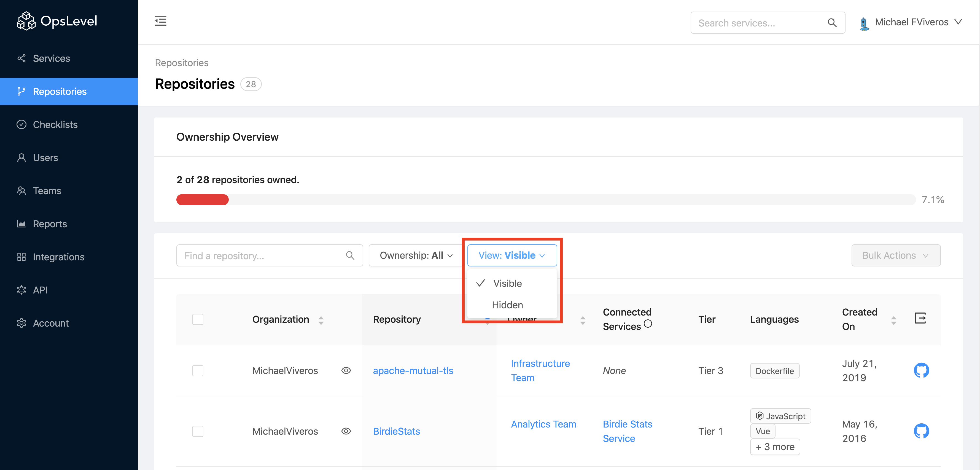Go to Services in sidebar

(x=69, y=58)
